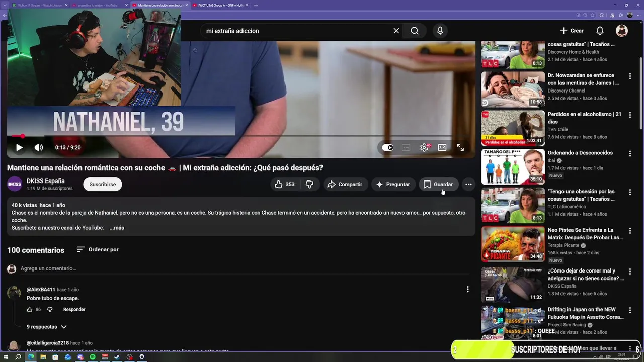
Task: Click the YouTube search field
Action: point(297,31)
